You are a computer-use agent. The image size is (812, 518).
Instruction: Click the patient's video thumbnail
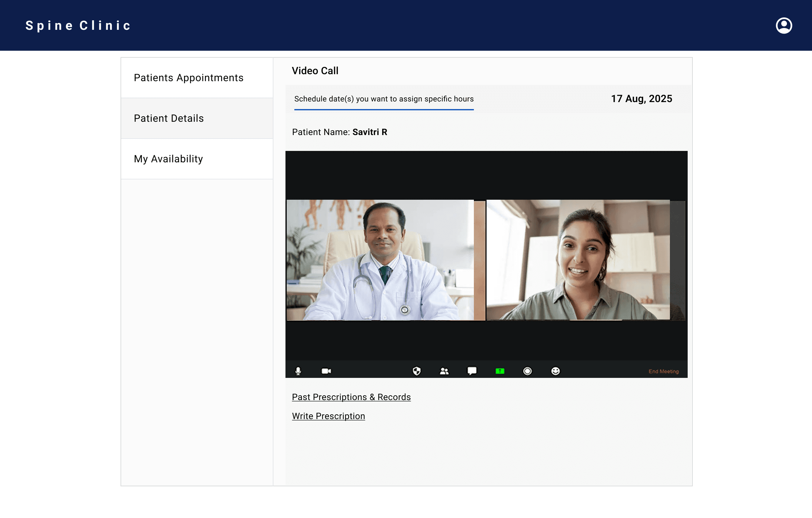[x=585, y=260]
